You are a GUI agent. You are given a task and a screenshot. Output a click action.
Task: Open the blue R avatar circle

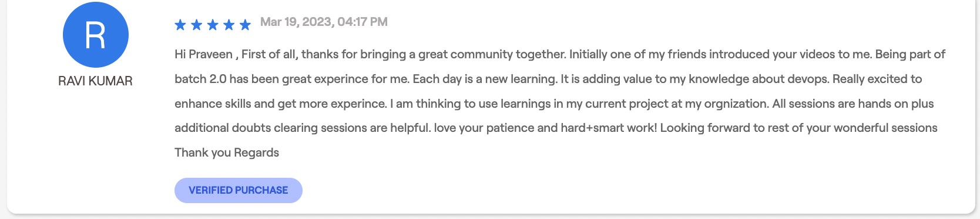click(96, 35)
